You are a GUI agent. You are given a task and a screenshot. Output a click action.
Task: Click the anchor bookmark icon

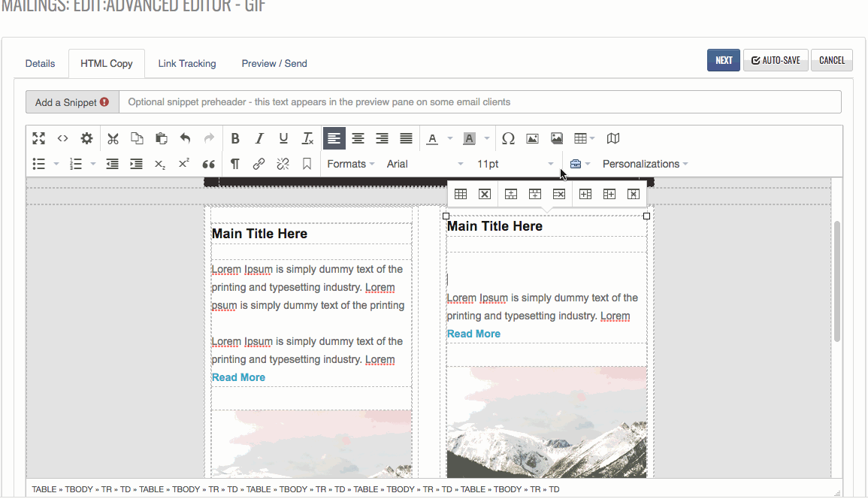point(307,164)
